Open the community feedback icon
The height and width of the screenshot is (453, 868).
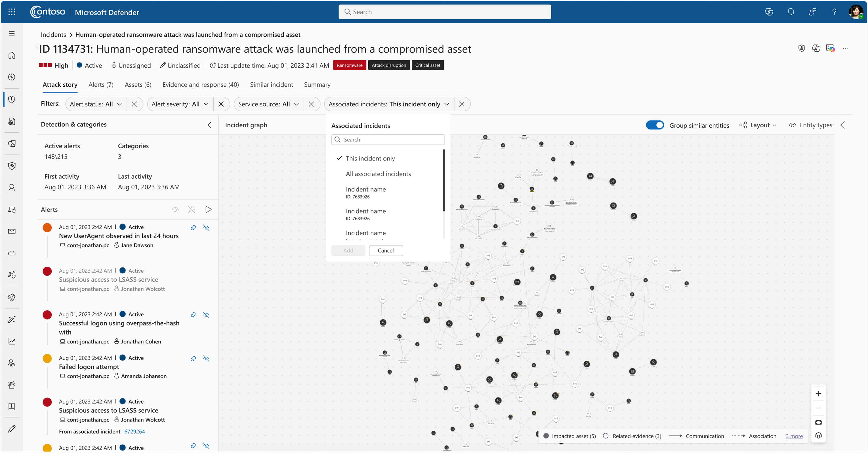click(x=812, y=12)
